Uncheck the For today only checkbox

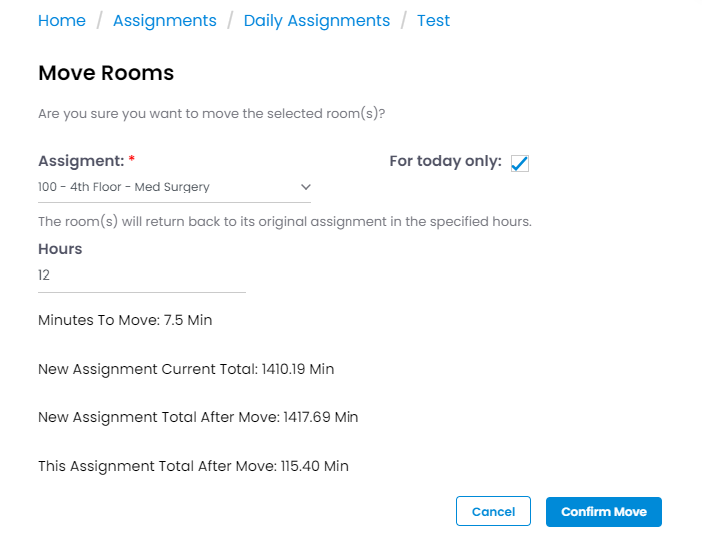click(520, 163)
